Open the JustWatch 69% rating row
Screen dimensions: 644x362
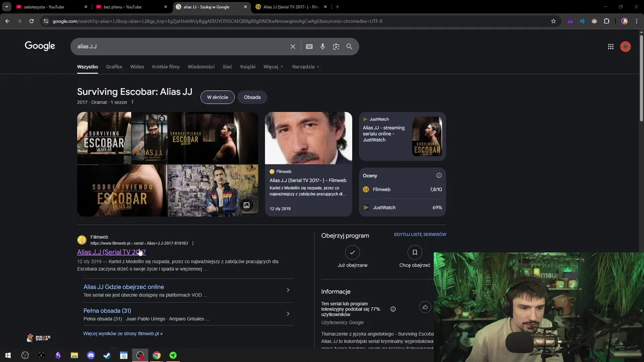click(x=403, y=208)
